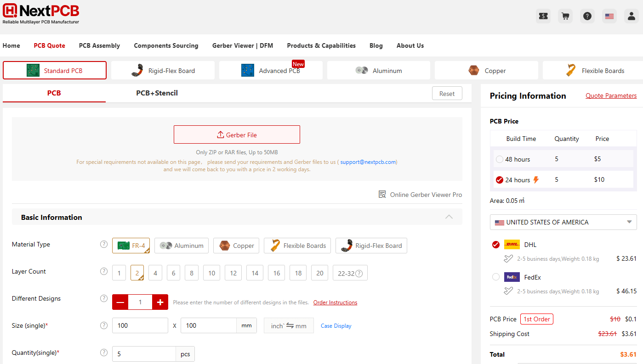Click the US flag language icon
The height and width of the screenshot is (364, 643).
609,16
